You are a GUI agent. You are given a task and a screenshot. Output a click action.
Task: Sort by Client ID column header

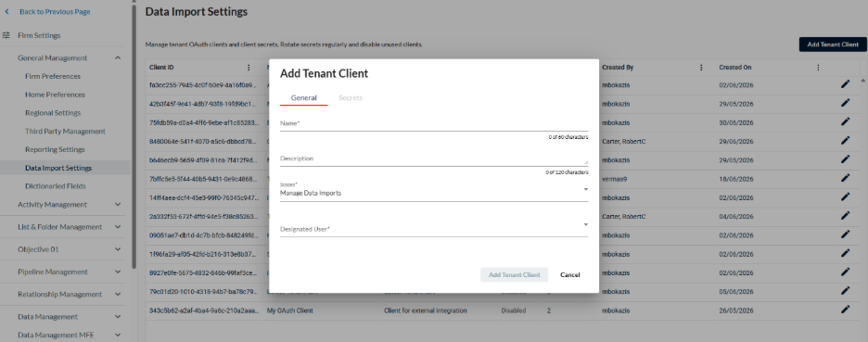click(x=161, y=67)
